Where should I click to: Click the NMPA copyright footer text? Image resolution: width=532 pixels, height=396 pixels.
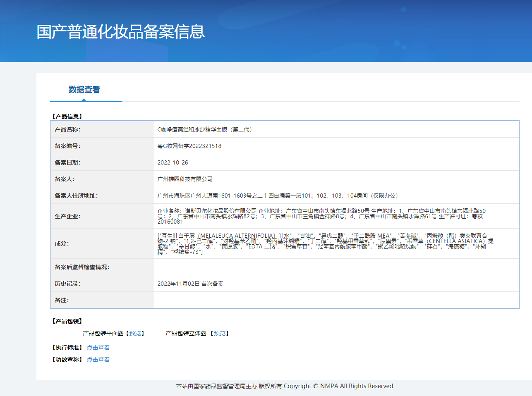(x=284, y=386)
